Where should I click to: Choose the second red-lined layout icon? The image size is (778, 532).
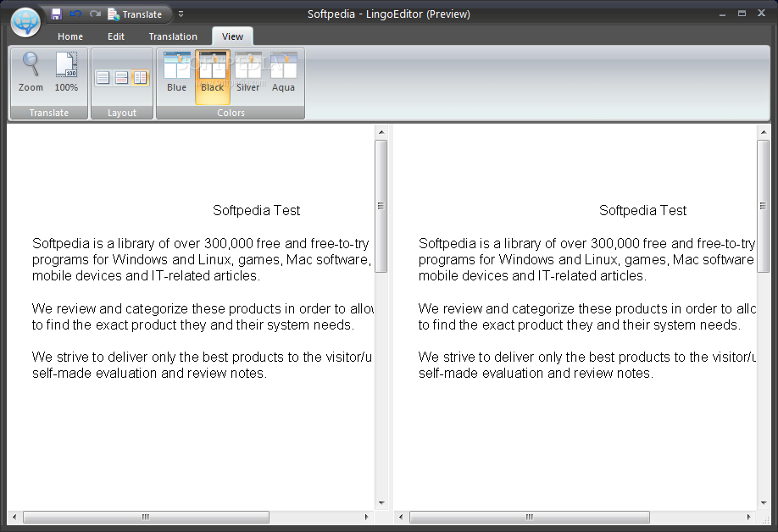[121, 77]
